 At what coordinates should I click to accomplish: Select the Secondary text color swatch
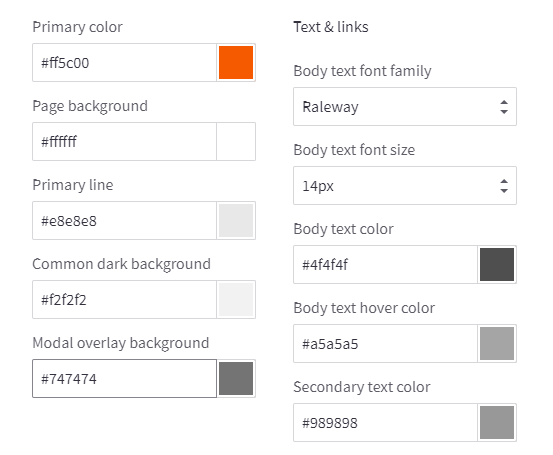click(x=497, y=423)
